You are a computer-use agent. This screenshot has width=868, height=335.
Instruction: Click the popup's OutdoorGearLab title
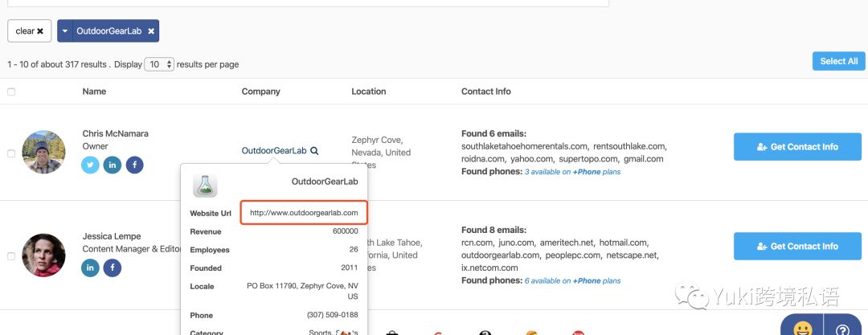(x=325, y=182)
